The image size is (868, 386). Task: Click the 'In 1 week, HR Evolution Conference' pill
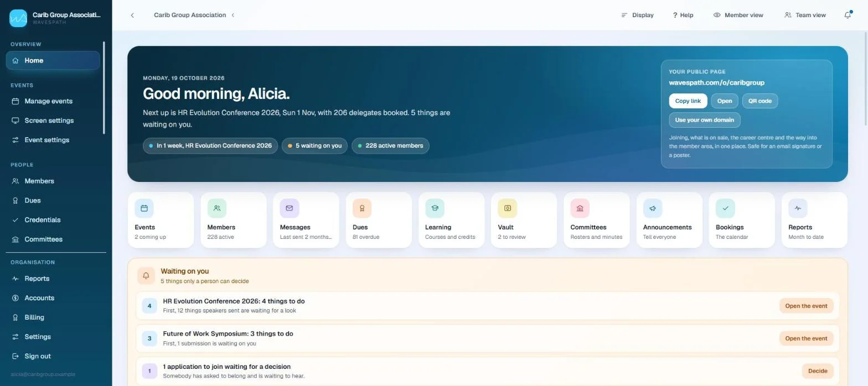tap(210, 146)
